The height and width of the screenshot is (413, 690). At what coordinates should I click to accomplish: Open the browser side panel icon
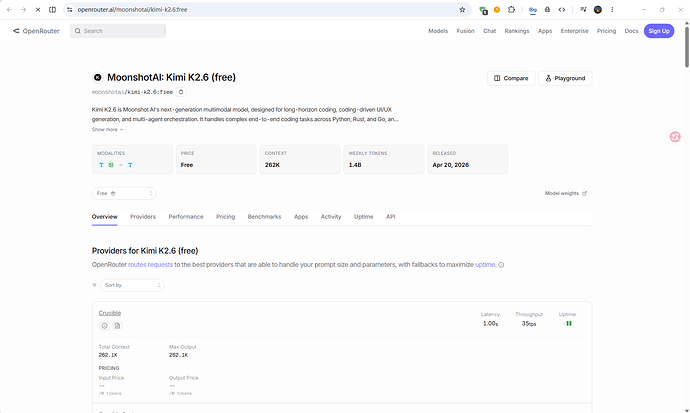point(52,10)
